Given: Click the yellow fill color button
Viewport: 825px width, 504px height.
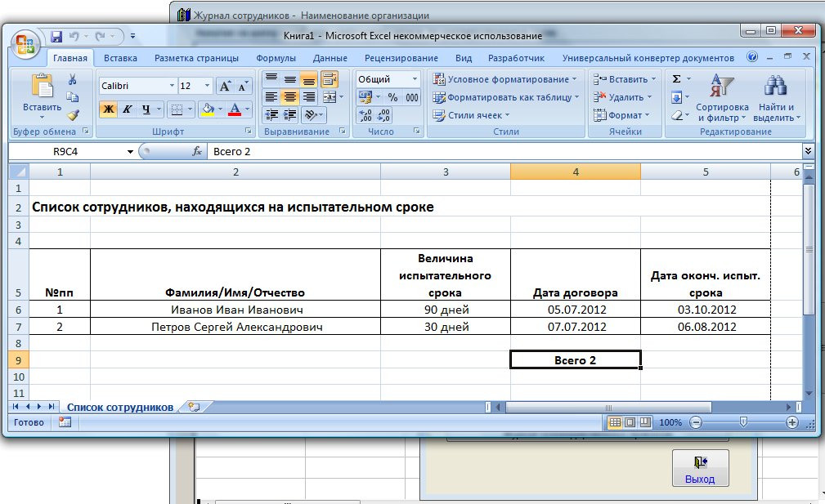Looking at the screenshot, I should (x=208, y=109).
